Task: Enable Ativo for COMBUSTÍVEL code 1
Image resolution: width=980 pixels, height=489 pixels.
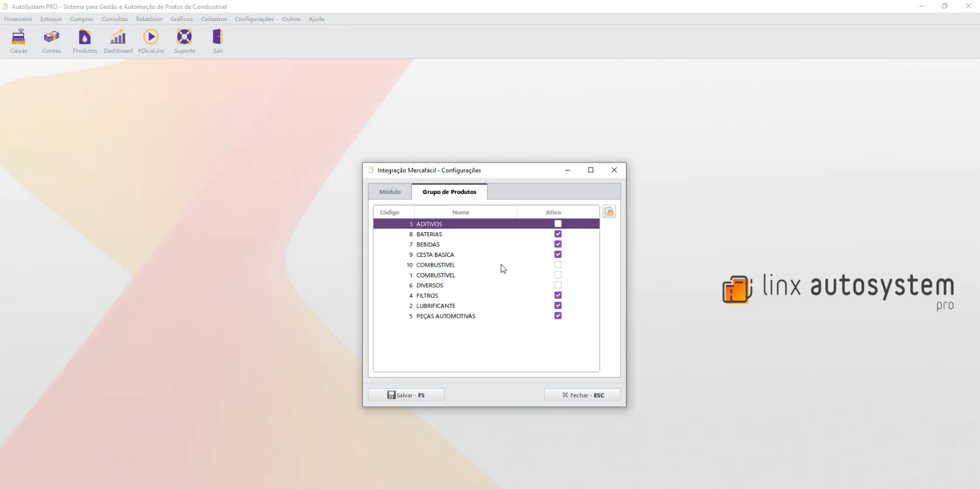Action: pos(558,275)
